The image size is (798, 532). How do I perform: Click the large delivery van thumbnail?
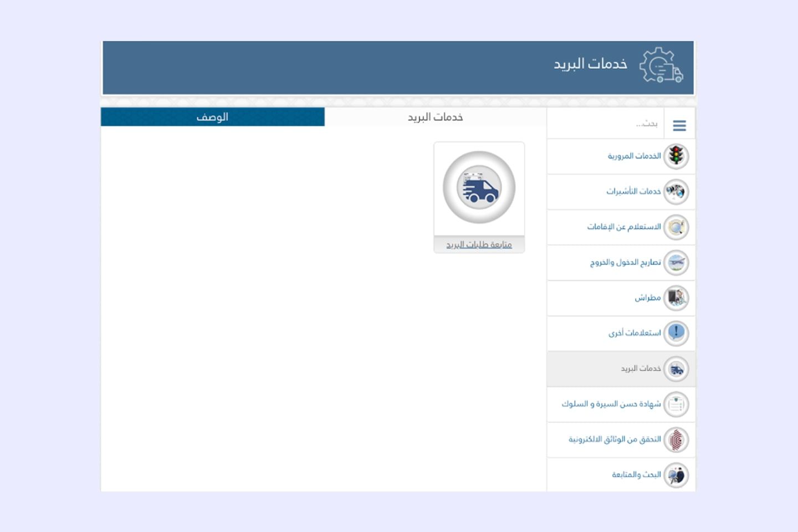coord(479,187)
